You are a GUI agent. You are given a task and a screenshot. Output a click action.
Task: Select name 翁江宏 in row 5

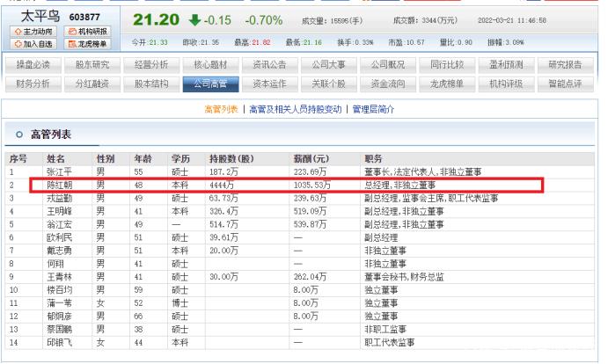[59, 224]
